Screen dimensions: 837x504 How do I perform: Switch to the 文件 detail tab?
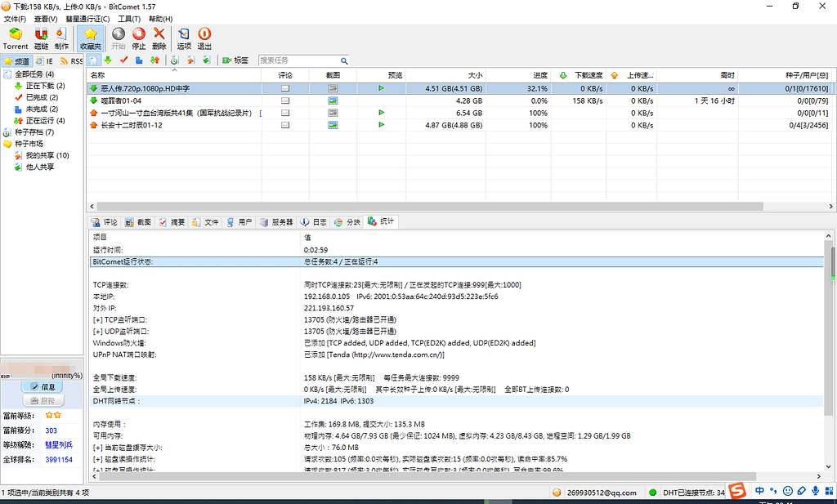tap(205, 222)
